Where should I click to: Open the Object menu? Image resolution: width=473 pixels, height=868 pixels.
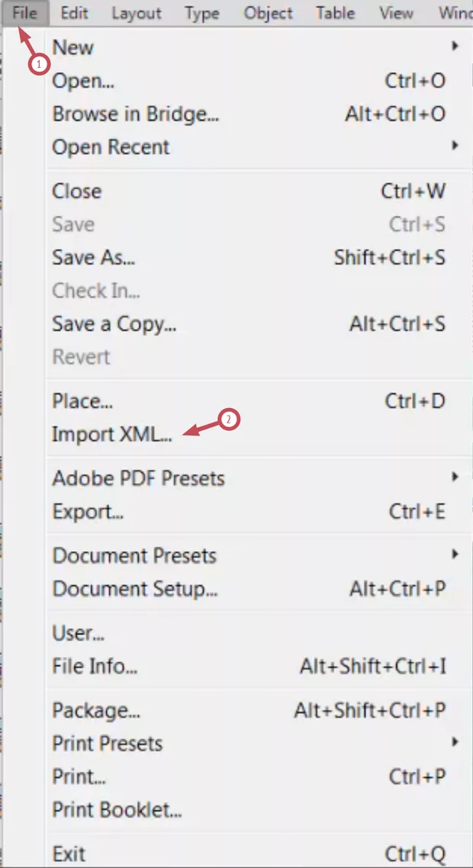[268, 13]
